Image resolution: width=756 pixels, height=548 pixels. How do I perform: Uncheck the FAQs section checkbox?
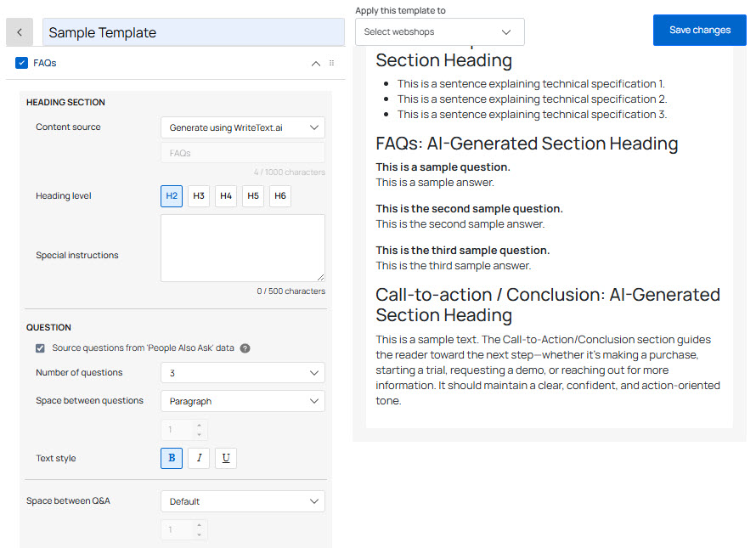click(x=22, y=63)
